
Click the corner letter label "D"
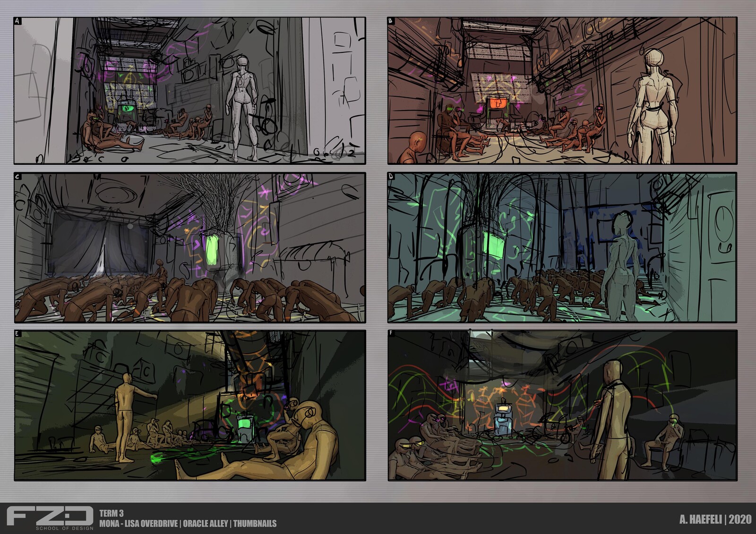click(391, 177)
